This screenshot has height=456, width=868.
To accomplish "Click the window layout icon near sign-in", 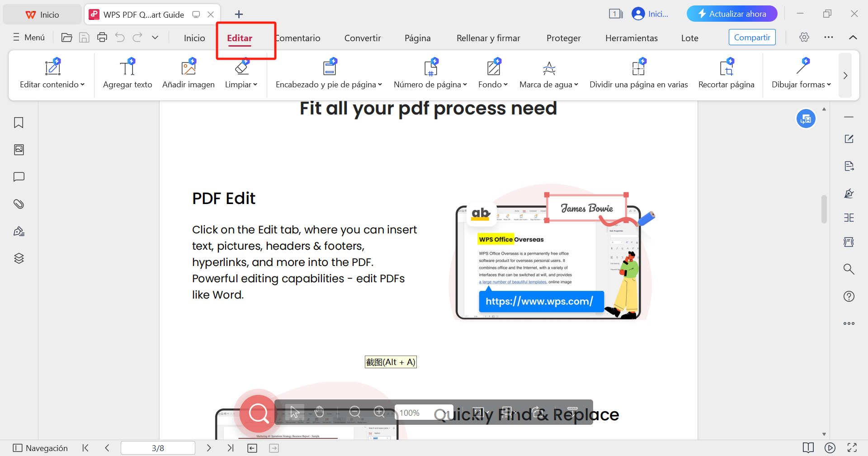I will click(616, 14).
